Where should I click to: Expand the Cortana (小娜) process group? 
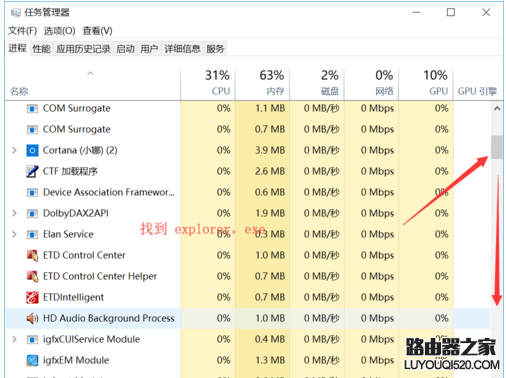coord(14,150)
